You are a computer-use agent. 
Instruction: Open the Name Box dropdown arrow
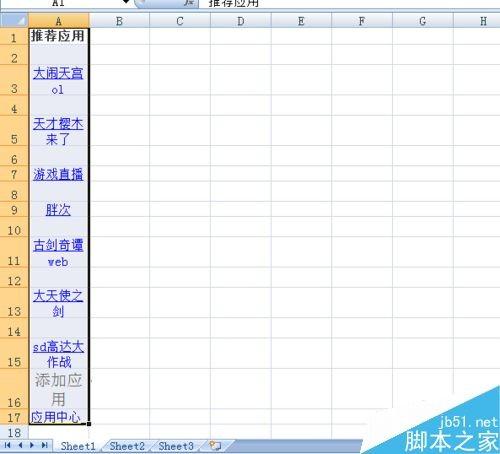126,2
